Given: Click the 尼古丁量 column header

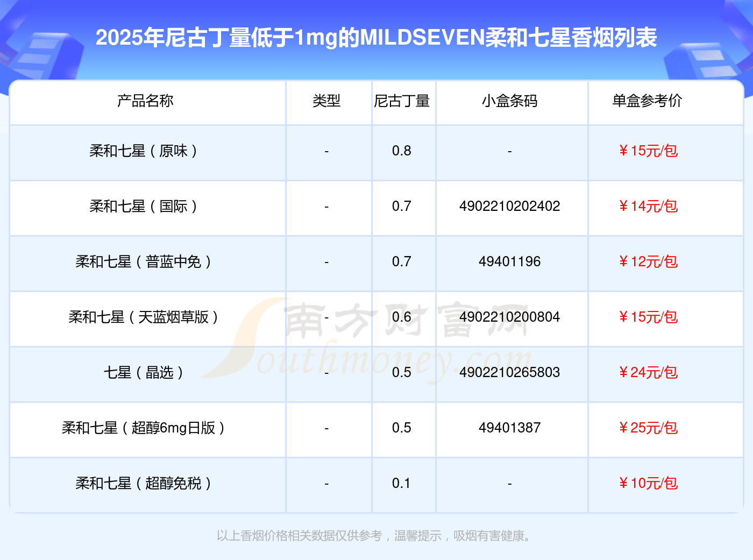Looking at the screenshot, I should tap(402, 101).
